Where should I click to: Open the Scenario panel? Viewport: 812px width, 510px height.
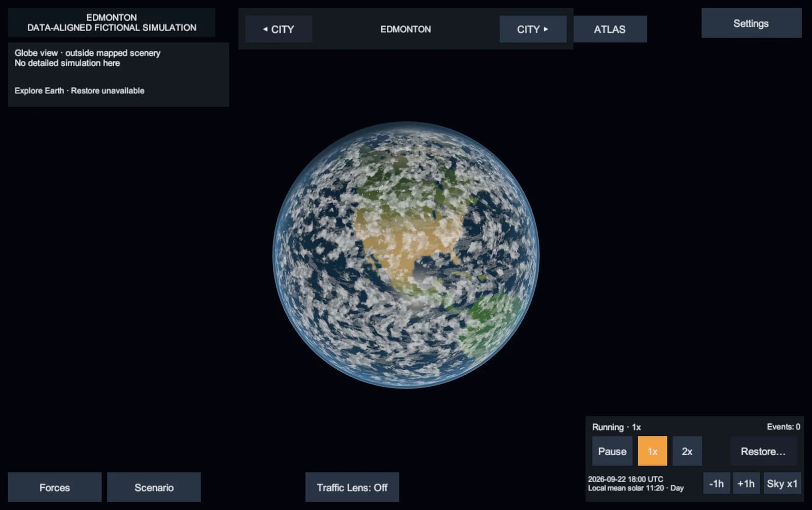[x=154, y=487]
